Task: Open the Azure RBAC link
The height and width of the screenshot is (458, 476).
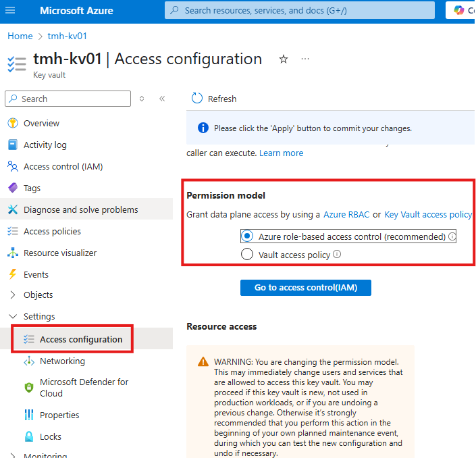Action: [x=346, y=214]
